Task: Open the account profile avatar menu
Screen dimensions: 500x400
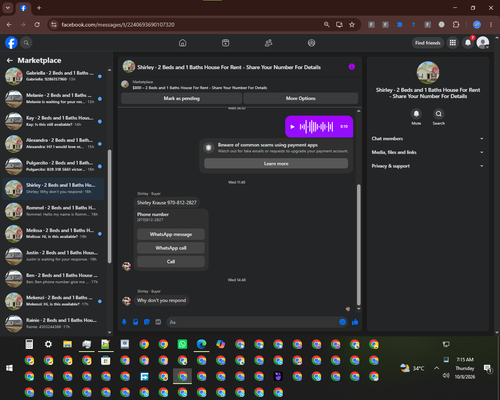Action: (x=483, y=43)
